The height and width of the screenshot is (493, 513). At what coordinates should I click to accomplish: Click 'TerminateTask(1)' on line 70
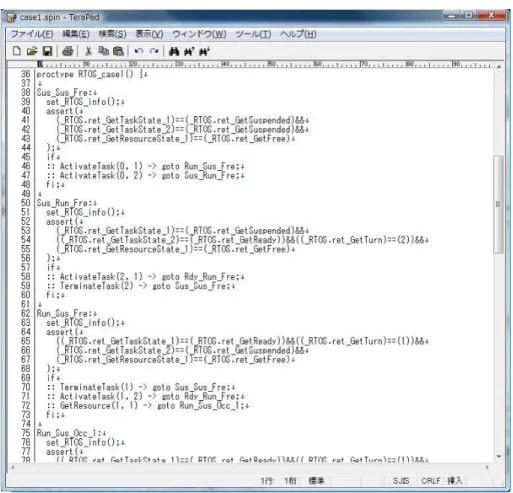[97, 387]
